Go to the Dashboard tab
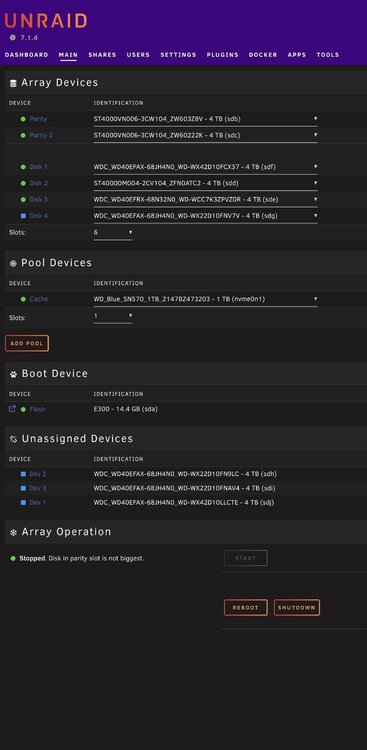Image resolution: width=367 pixels, height=750 pixels. (26, 55)
